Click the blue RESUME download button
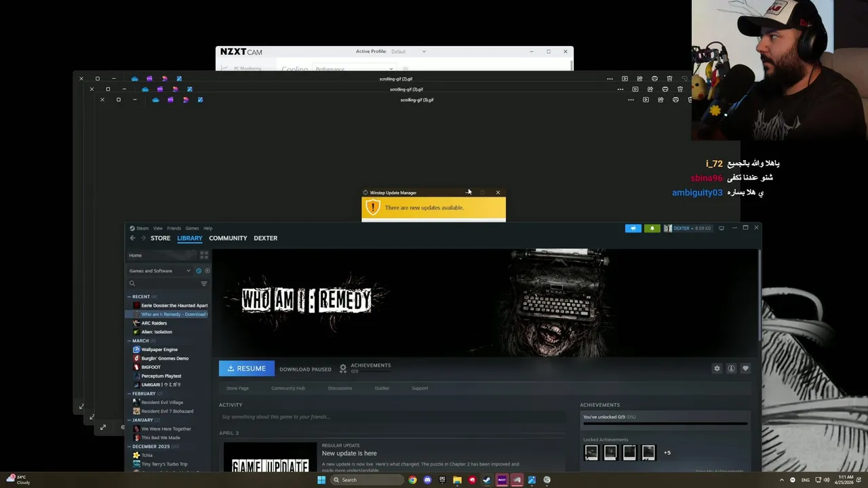868x488 pixels. tap(247, 368)
